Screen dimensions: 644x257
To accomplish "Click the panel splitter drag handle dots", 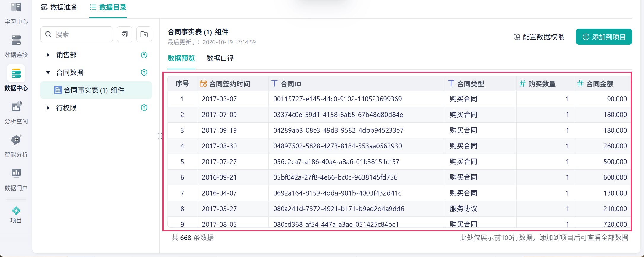I will click(159, 136).
